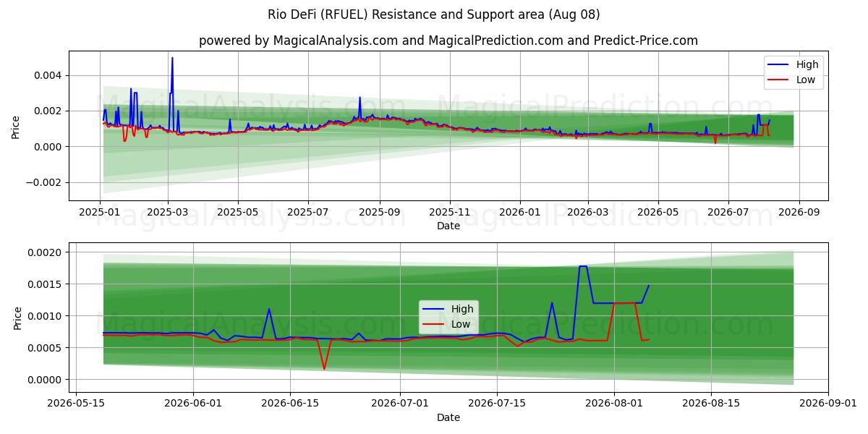Click 'Low' in the bottom chart legend
Screen dimensions: 868x434
(x=461, y=324)
